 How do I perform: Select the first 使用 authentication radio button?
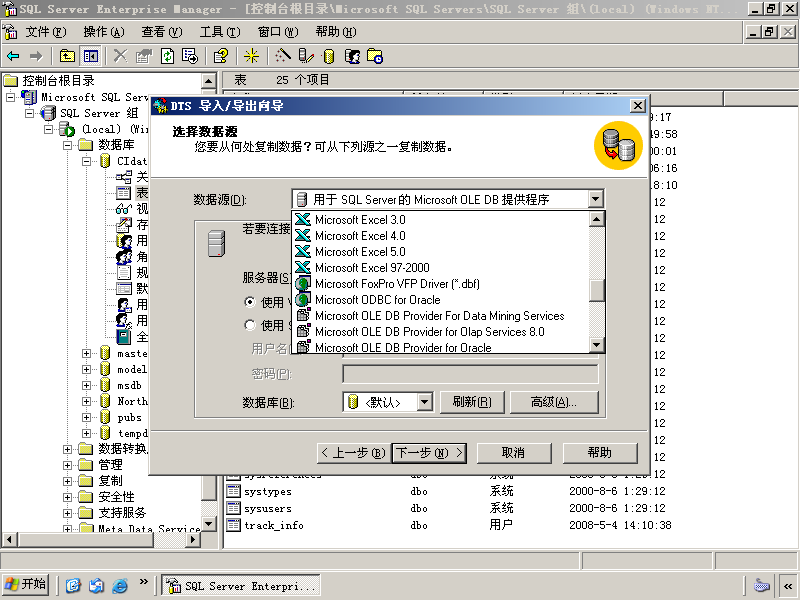tap(249, 302)
